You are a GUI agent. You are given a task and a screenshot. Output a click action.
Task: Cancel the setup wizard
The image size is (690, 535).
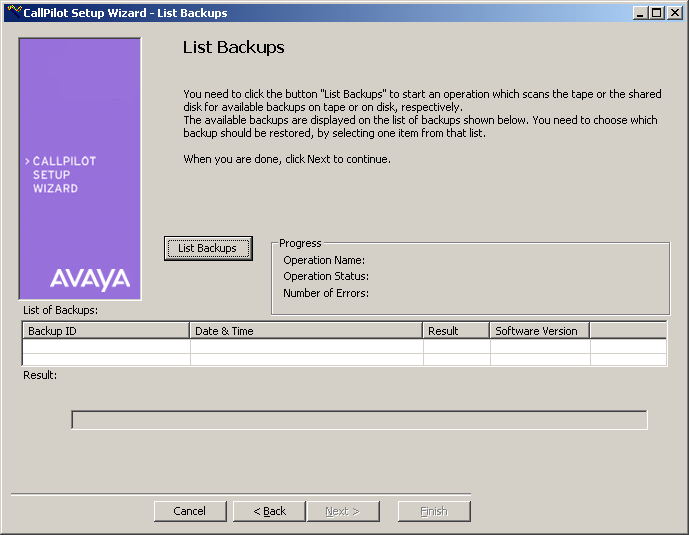tap(190, 511)
